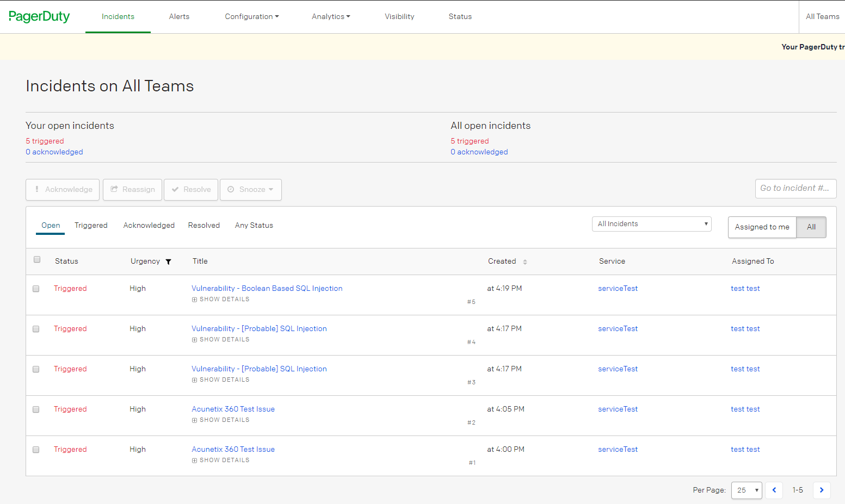This screenshot has width=845, height=504.
Task: Expand Show Details for incident #4
Action: click(x=220, y=340)
